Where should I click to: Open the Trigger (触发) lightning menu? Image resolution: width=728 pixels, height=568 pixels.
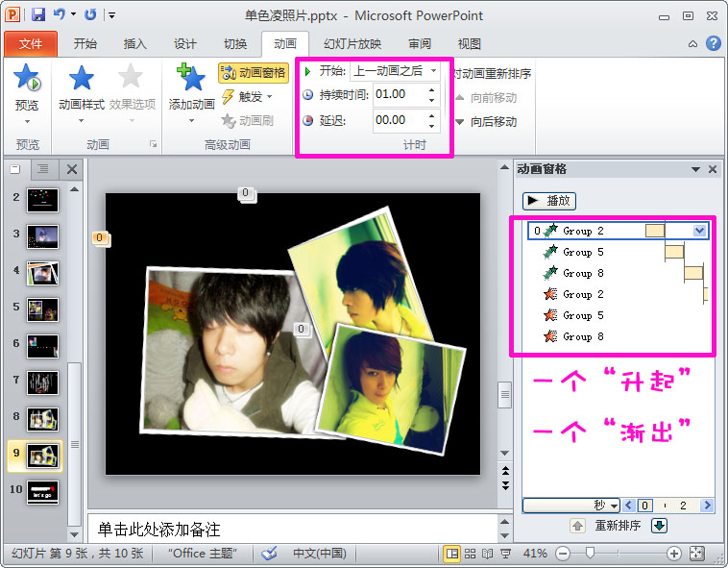(248, 96)
